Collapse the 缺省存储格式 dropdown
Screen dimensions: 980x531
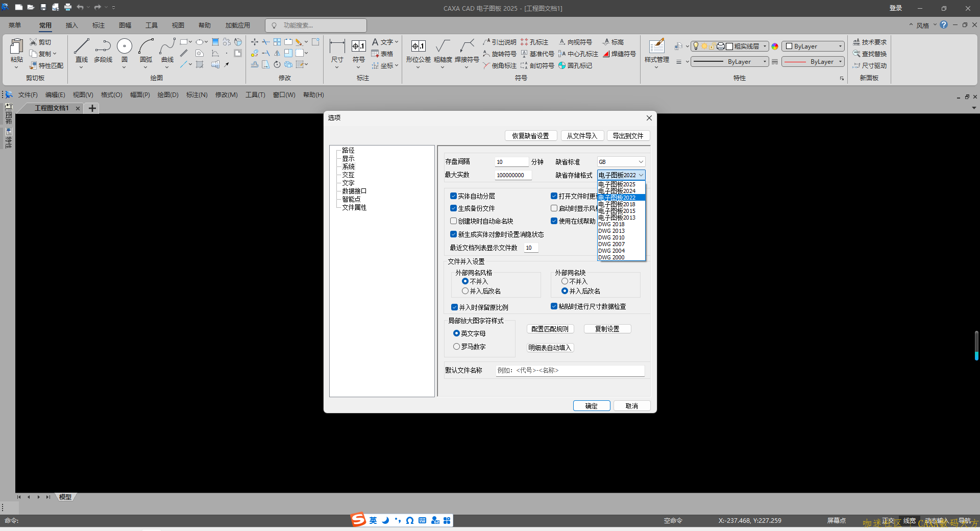[x=641, y=175]
